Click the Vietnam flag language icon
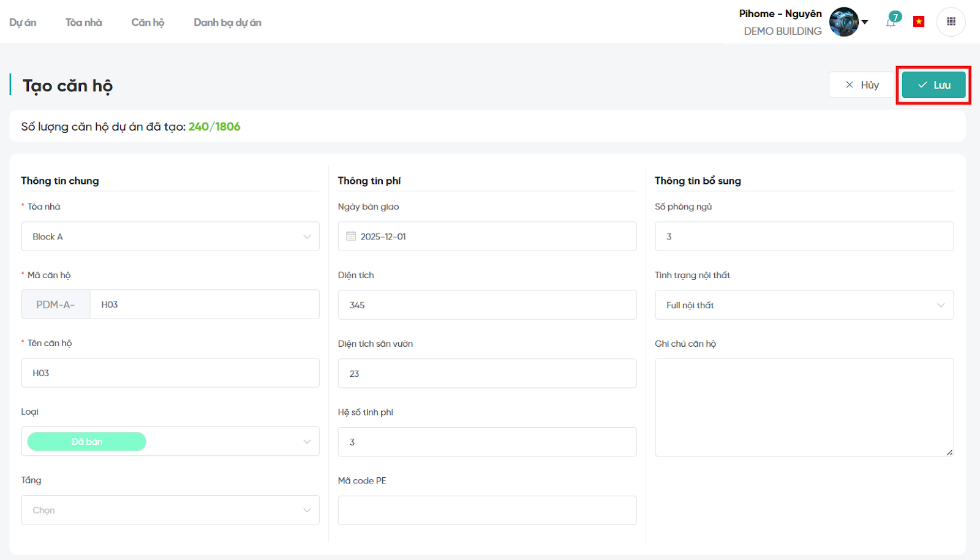This screenshot has width=980, height=560. tap(919, 22)
